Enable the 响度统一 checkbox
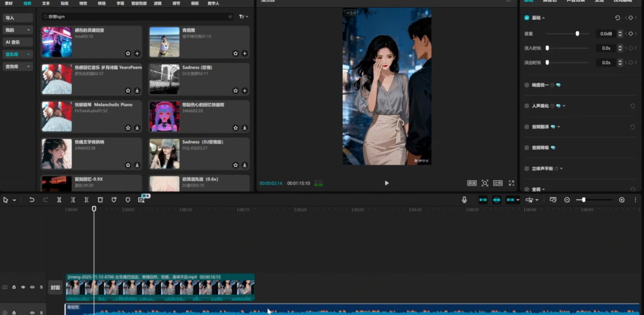 click(527, 85)
